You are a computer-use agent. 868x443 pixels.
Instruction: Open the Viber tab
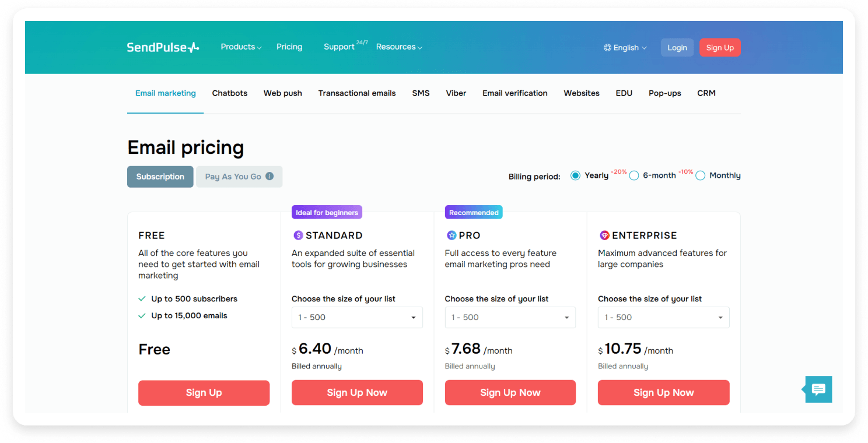click(456, 93)
